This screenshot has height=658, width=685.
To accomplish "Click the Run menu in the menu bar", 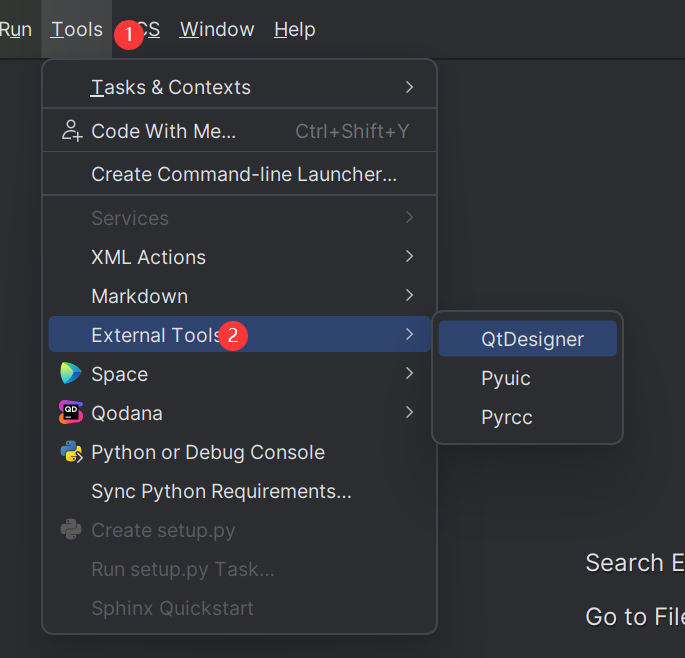I will click(15, 29).
